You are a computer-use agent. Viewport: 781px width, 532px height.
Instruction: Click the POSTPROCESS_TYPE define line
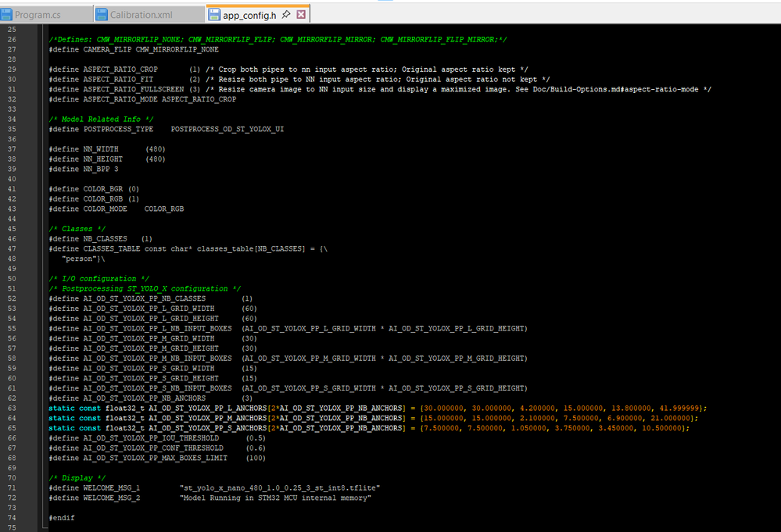[x=167, y=129]
